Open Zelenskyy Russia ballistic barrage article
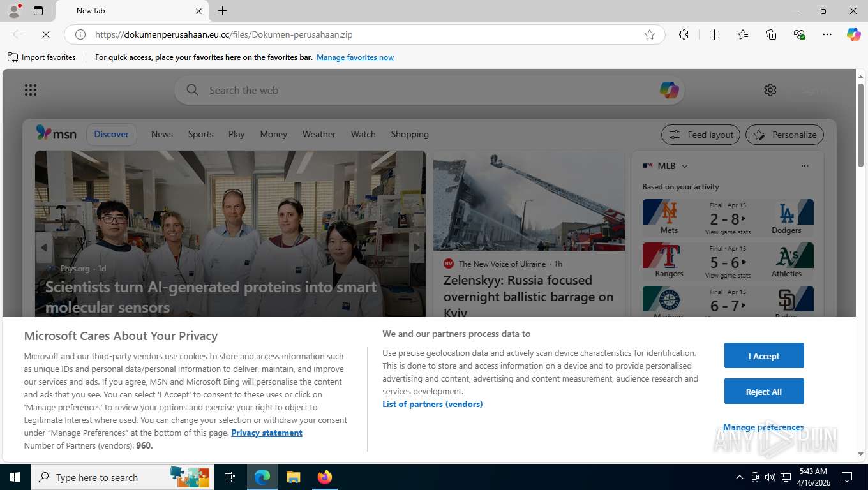868x490 pixels. (x=528, y=296)
